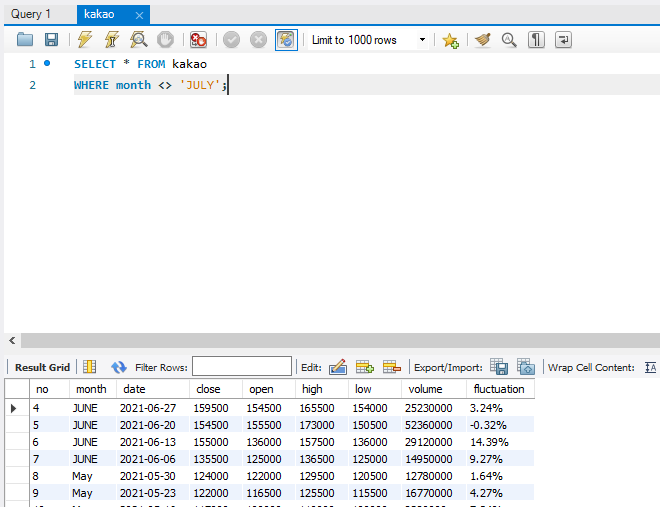This screenshot has width=660, height=507.
Task: Edit the current row with the pencil icon
Action: [338, 367]
